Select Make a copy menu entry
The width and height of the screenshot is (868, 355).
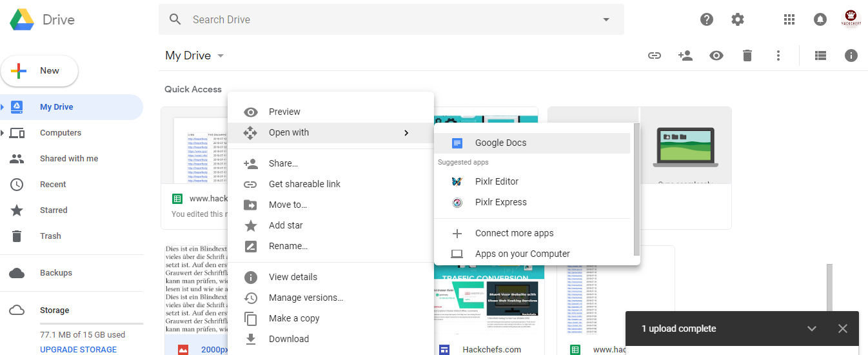tap(331, 319)
